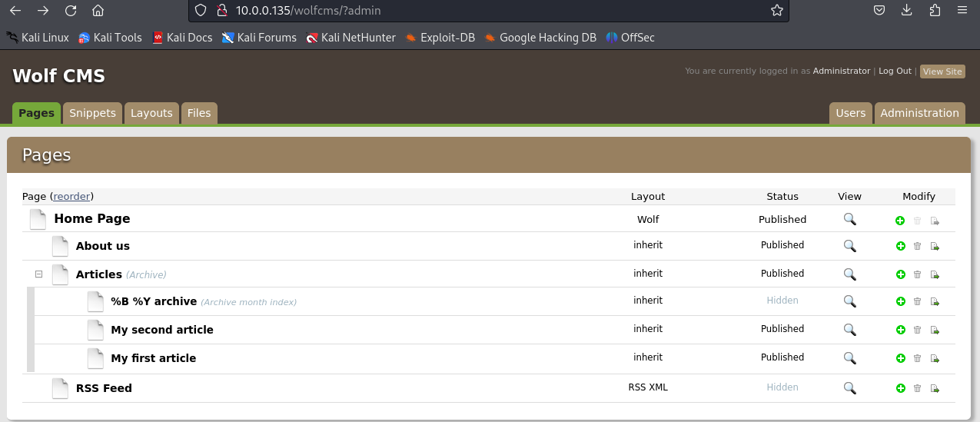
Task: Click the Log Out link
Action: (x=895, y=71)
